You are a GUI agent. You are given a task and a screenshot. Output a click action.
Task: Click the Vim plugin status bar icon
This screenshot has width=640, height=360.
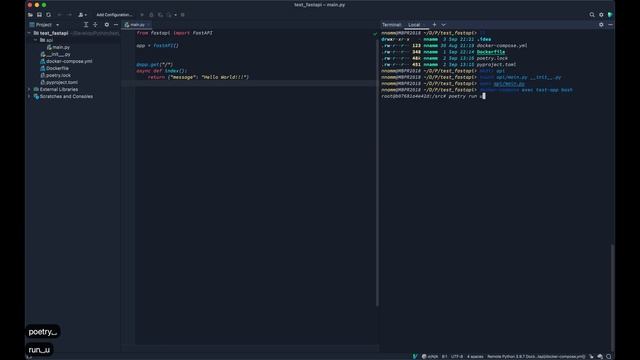click(415, 356)
